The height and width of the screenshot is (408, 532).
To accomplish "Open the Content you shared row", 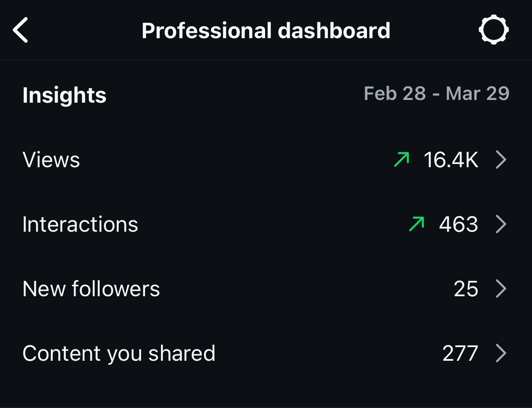I will pos(266,353).
